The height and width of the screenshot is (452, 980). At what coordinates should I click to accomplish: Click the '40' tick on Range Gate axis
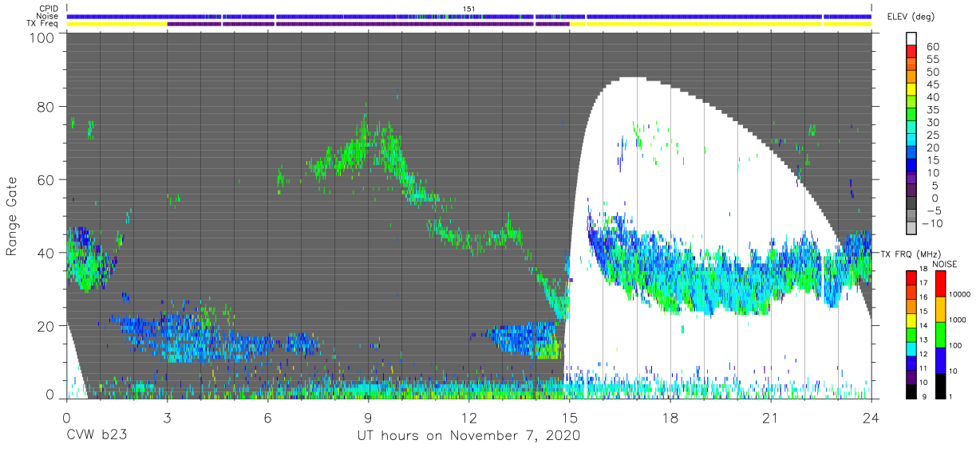[x=47, y=253]
